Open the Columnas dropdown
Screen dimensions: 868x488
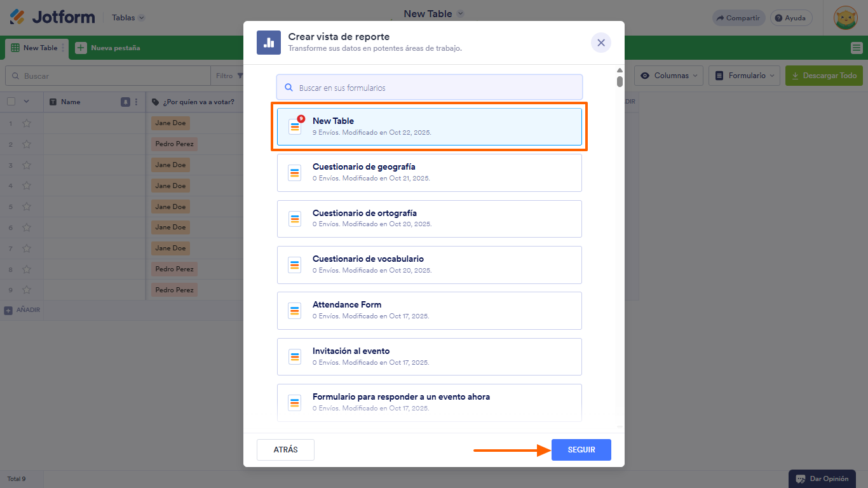coord(668,75)
